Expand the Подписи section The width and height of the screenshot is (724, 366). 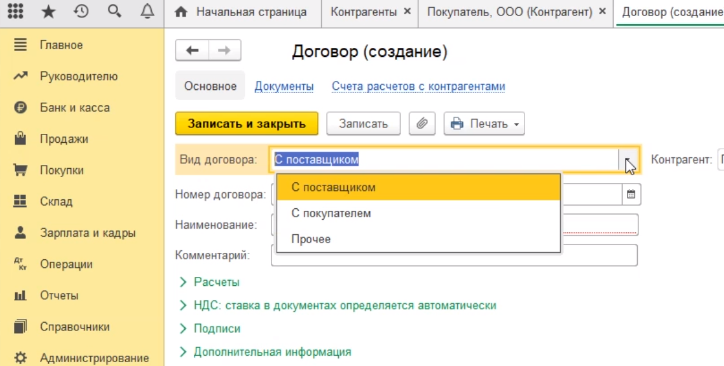tap(210, 329)
